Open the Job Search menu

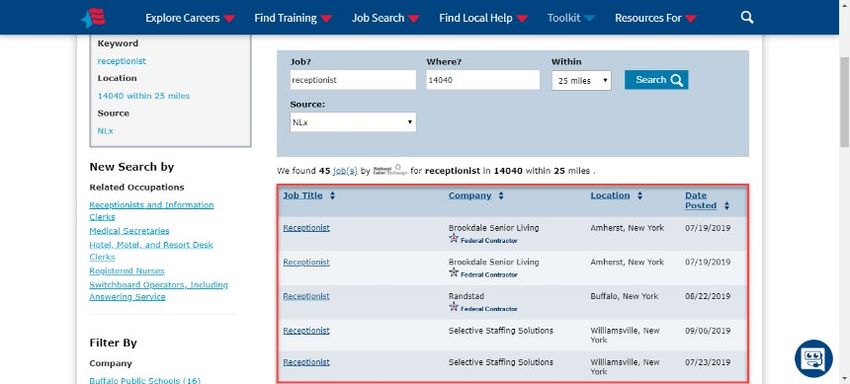[386, 18]
